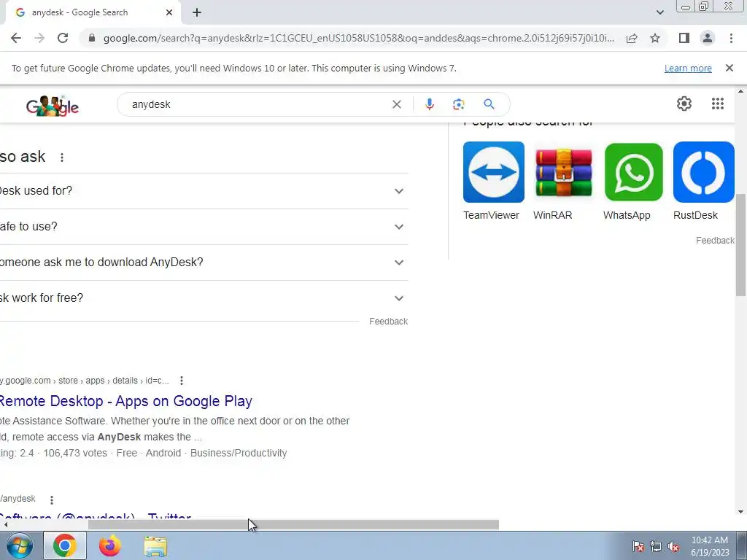Click the google.com Play Store breadcrumb
747x560 pixels.
(x=85, y=381)
